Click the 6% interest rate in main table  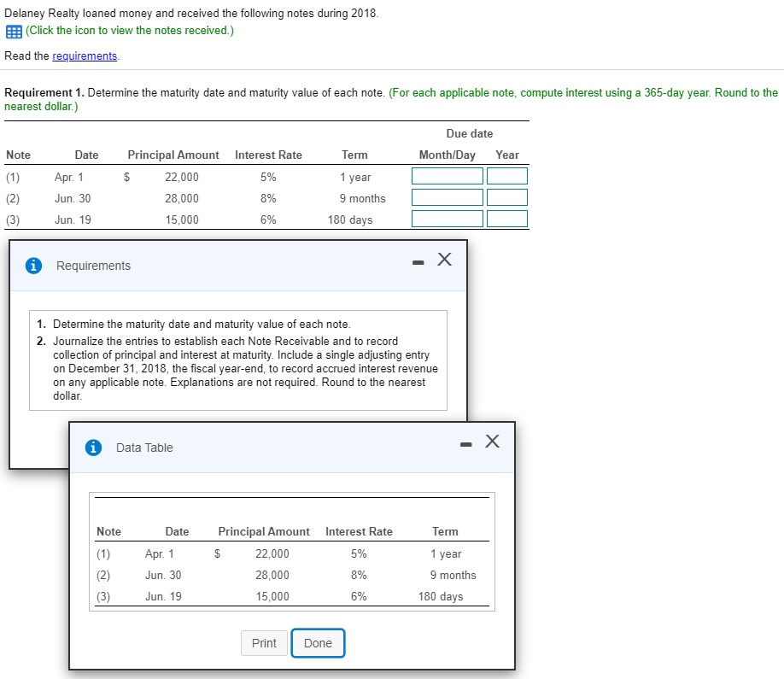tap(268, 220)
